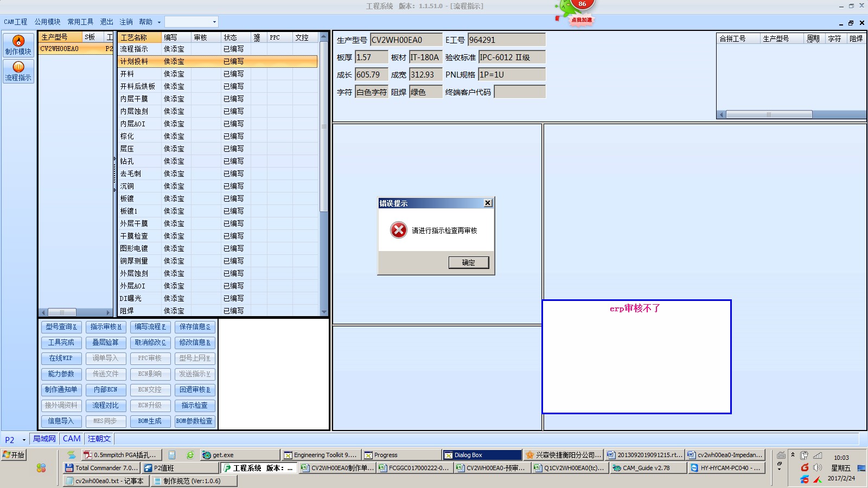Click the BOM参数检查 button
This screenshot has height=488, width=868.
tap(195, 421)
